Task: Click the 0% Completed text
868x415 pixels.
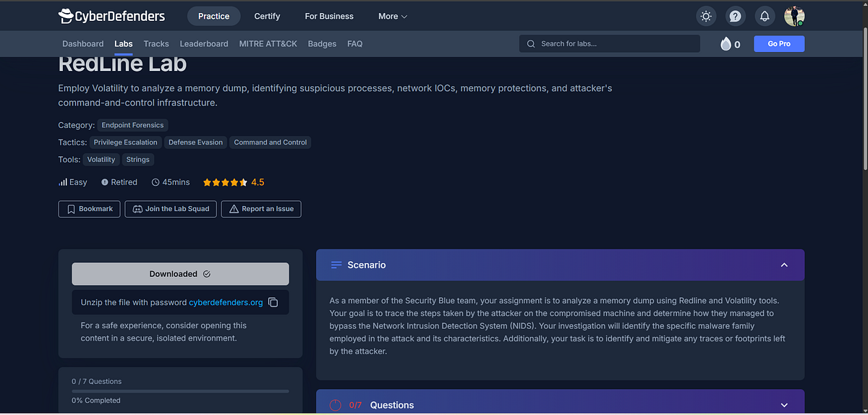Action: pyautogui.click(x=96, y=401)
